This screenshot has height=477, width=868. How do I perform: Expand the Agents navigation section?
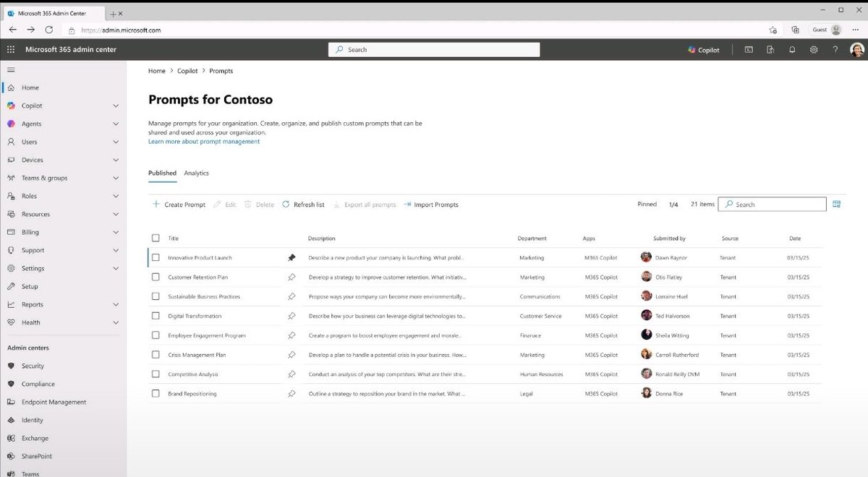pos(116,124)
